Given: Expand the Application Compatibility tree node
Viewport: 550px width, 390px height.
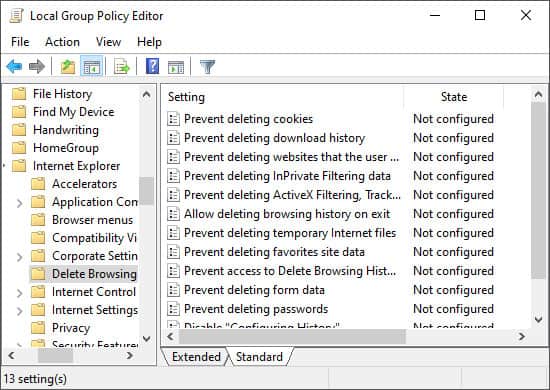Looking at the screenshot, I should [x=20, y=203].
